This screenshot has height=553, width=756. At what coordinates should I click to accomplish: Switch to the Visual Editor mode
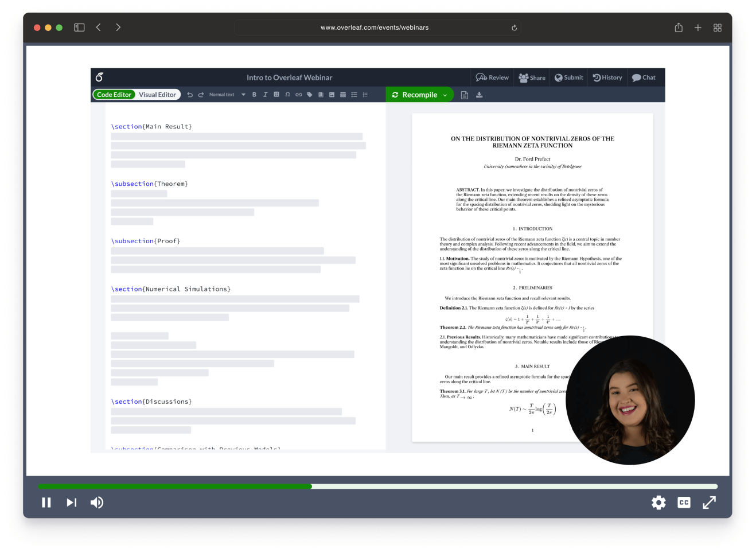pyautogui.click(x=158, y=95)
